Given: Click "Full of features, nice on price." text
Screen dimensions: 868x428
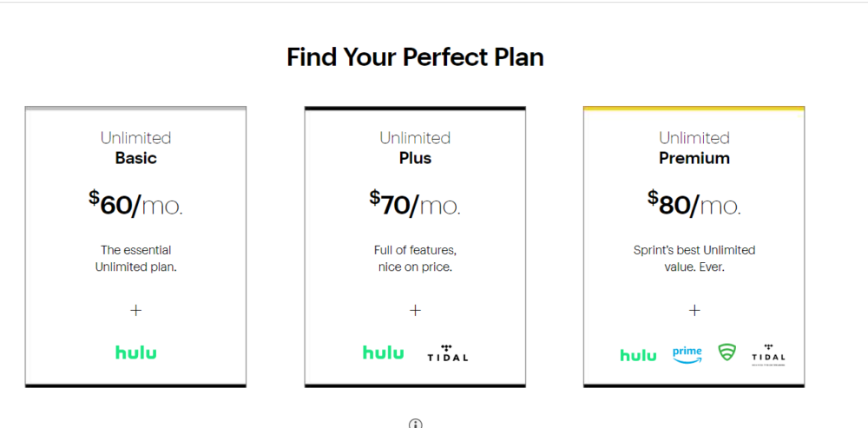Looking at the screenshot, I should (415, 259).
